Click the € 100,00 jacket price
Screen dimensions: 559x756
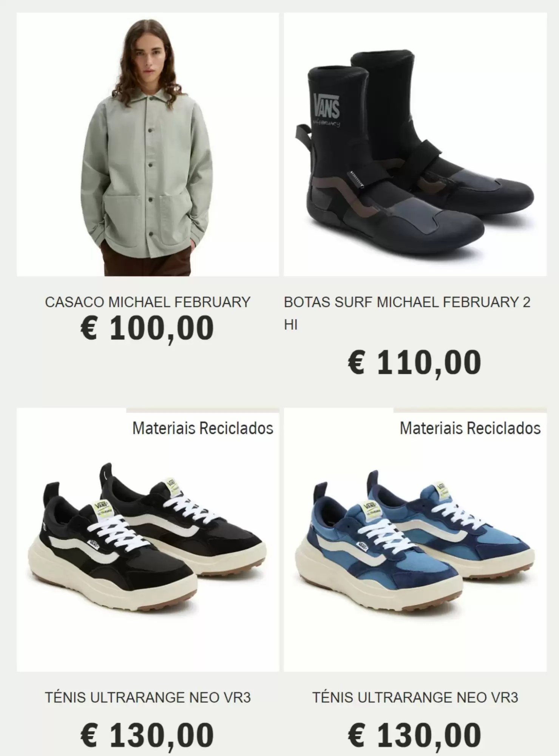click(147, 328)
